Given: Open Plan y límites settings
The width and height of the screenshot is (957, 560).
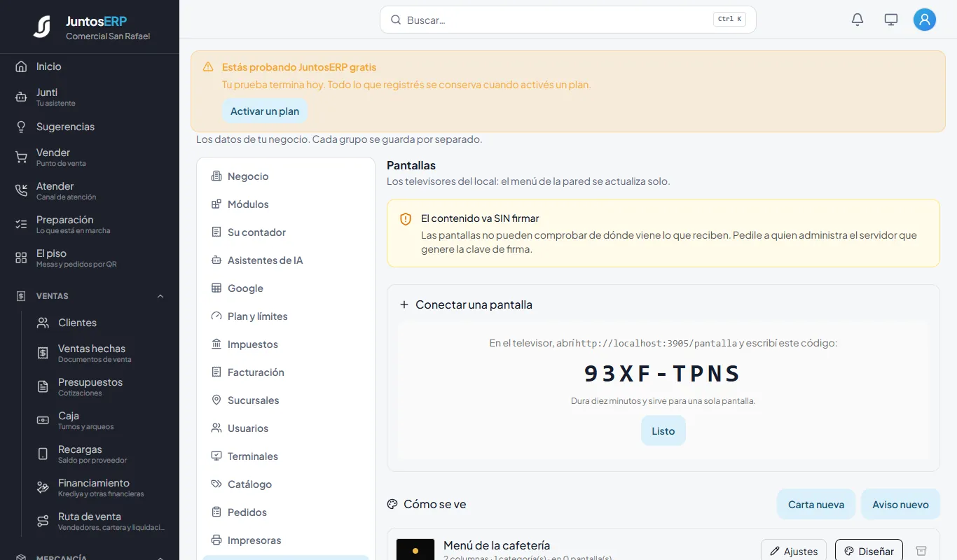Looking at the screenshot, I should click(286, 316).
